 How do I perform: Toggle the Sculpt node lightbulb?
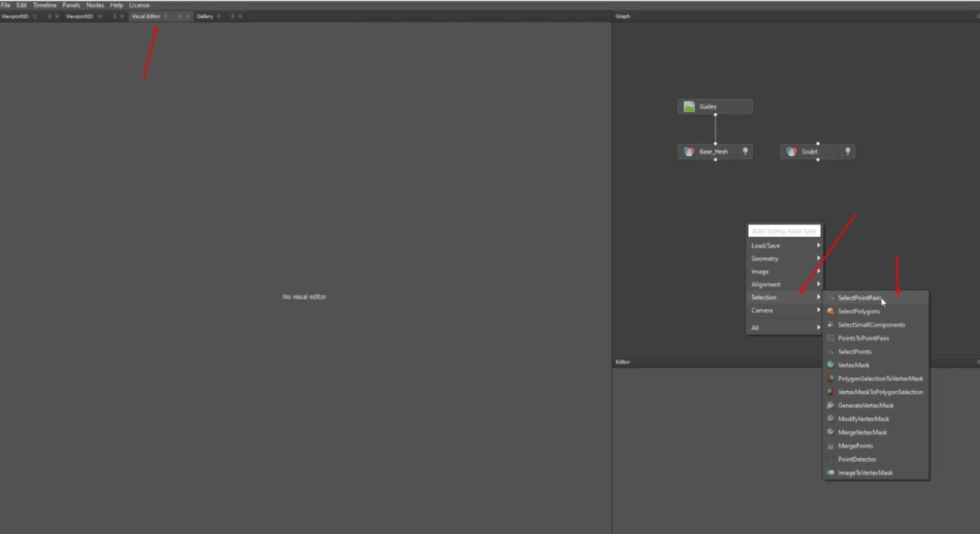pos(847,151)
